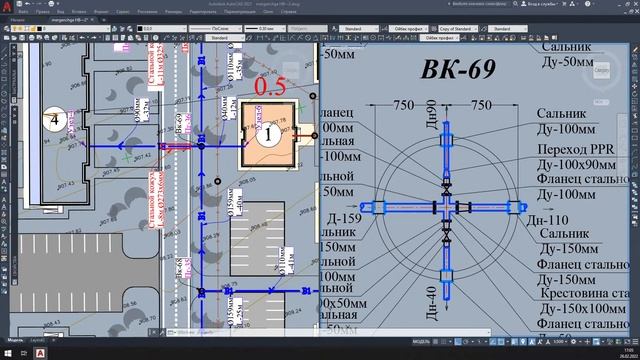Click the Сверху face of the right ViewCube

[602, 70]
